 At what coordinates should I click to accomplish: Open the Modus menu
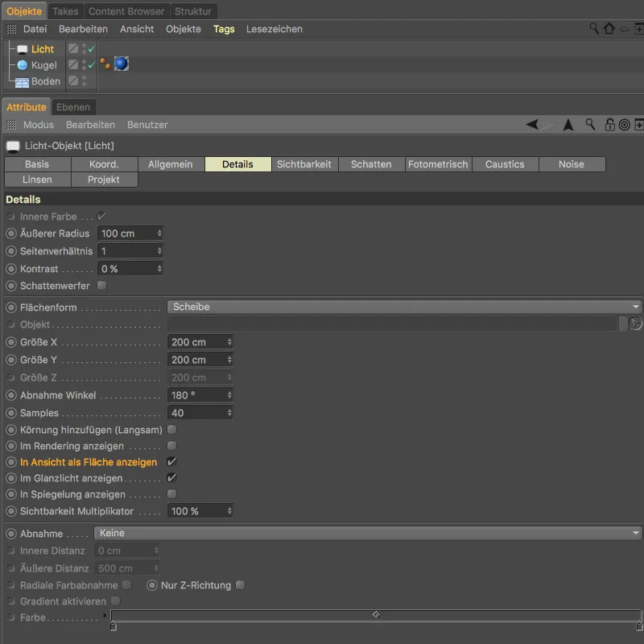38,125
